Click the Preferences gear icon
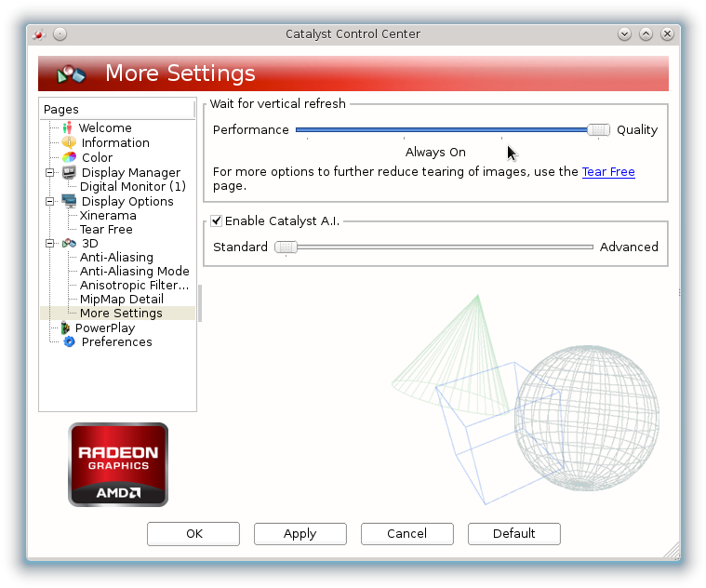The width and height of the screenshot is (706, 588). pyautogui.click(x=68, y=342)
